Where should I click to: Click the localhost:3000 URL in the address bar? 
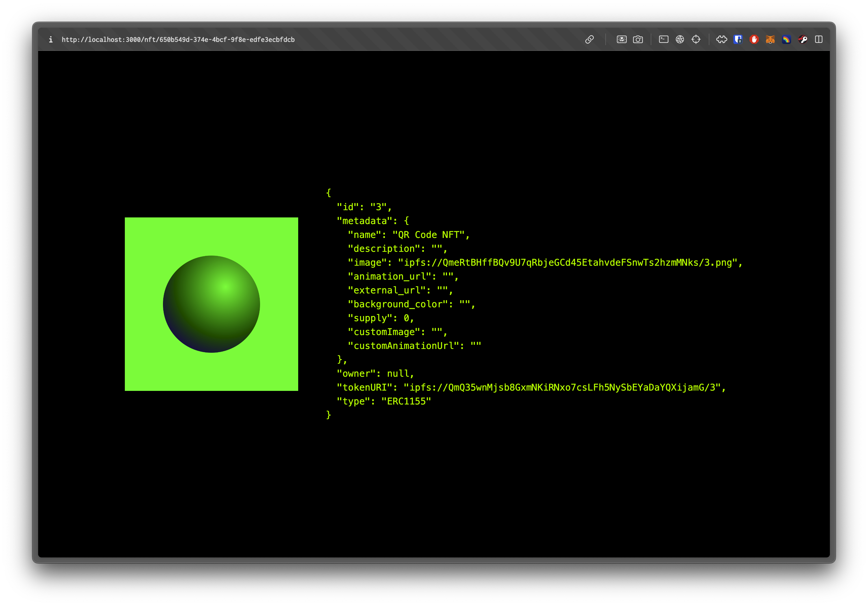coord(178,39)
